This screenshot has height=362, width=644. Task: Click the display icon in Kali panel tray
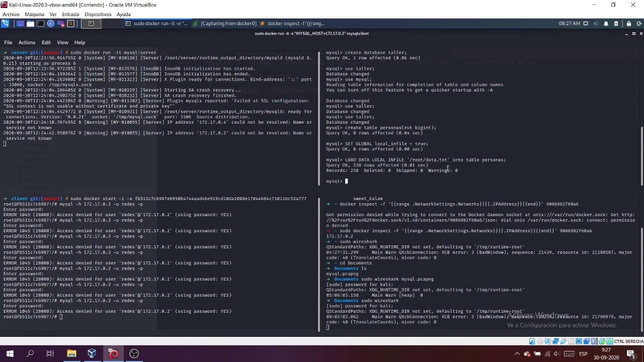coord(586,24)
